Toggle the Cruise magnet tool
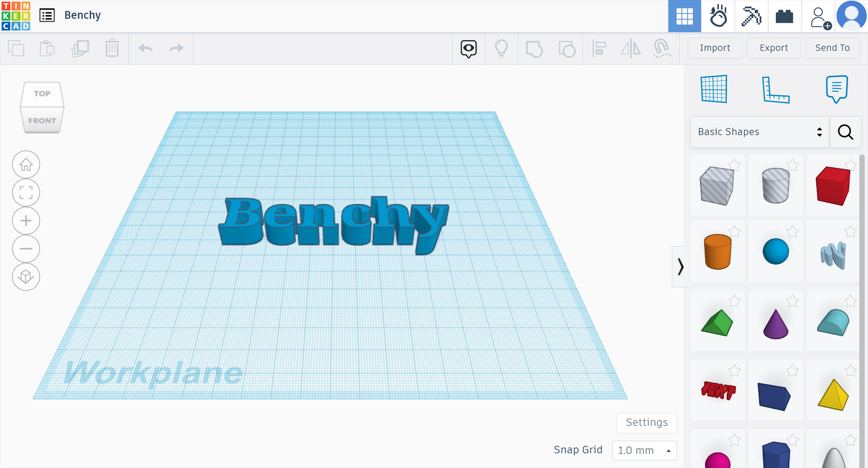Viewport: 868px width, 468px height. pos(662,49)
